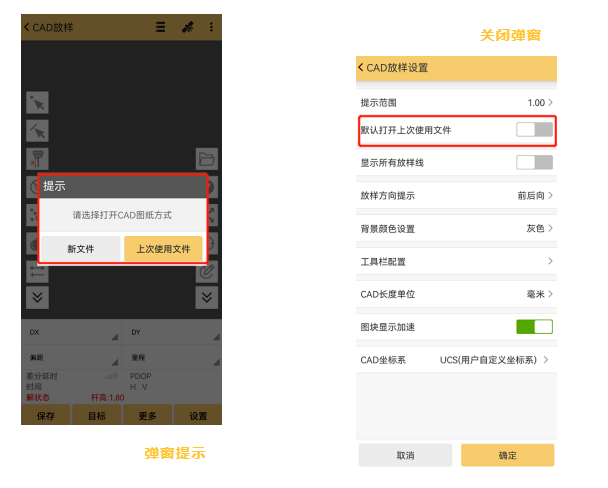Screen dimensions: 608x488
Task: Select the second arrow selection tool
Action: pos(37,130)
